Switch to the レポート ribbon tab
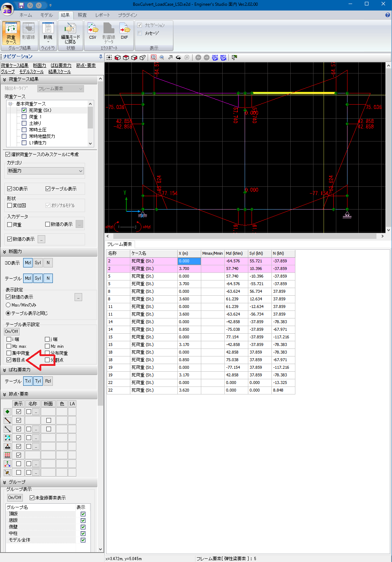Viewport: 392px width, 562px height. [x=102, y=15]
